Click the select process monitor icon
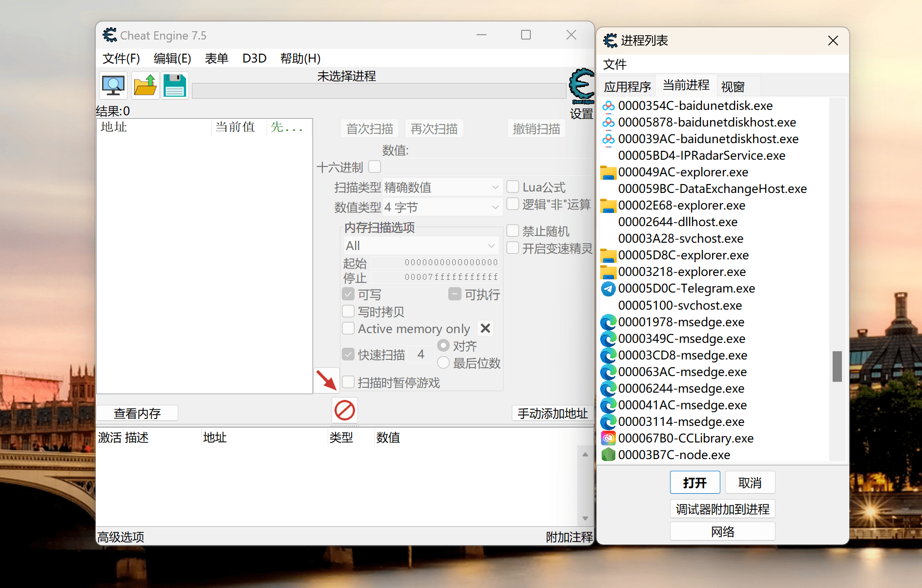922x588 pixels. coord(113,85)
